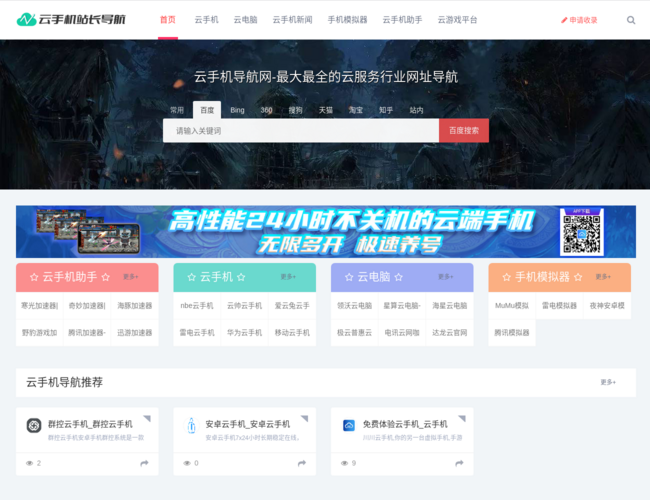This screenshot has height=500, width=650.
Task: Open the 云手机助手 navigation item
Action: [x=403, y=20]
